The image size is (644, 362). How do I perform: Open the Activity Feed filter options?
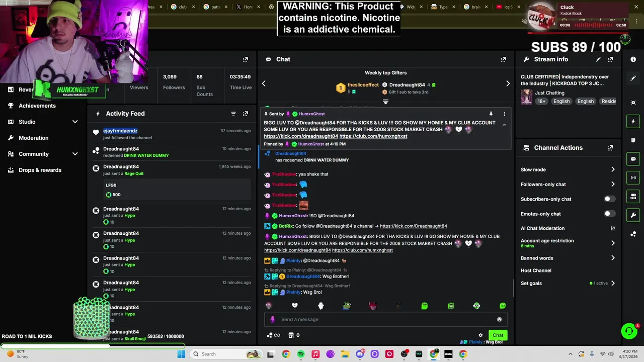tap(233, 114)
